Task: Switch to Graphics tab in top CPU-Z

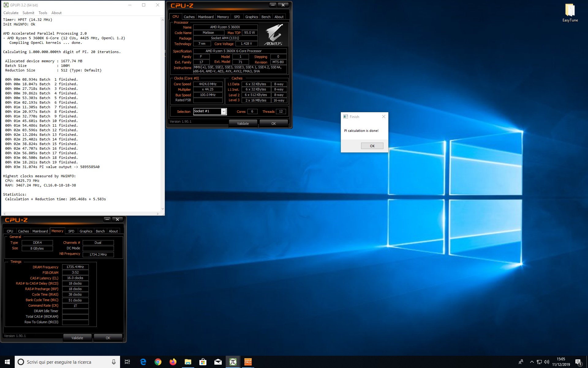Action: point(252,17)
